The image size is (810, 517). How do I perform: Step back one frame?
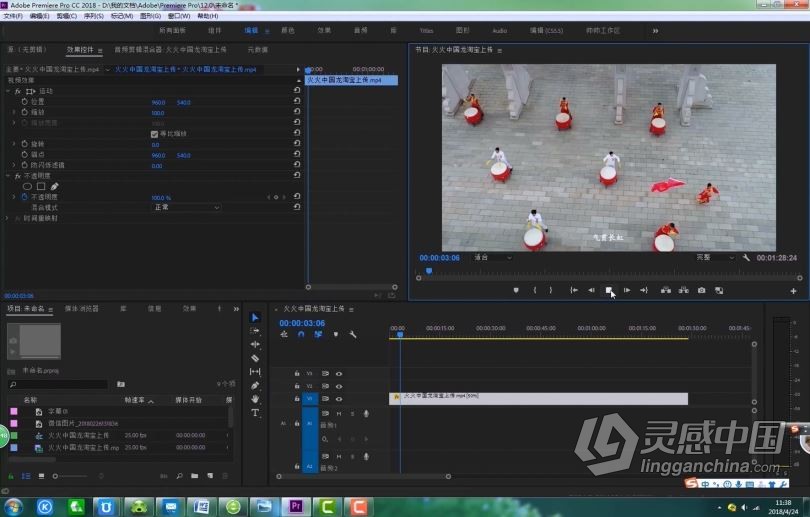591,290
